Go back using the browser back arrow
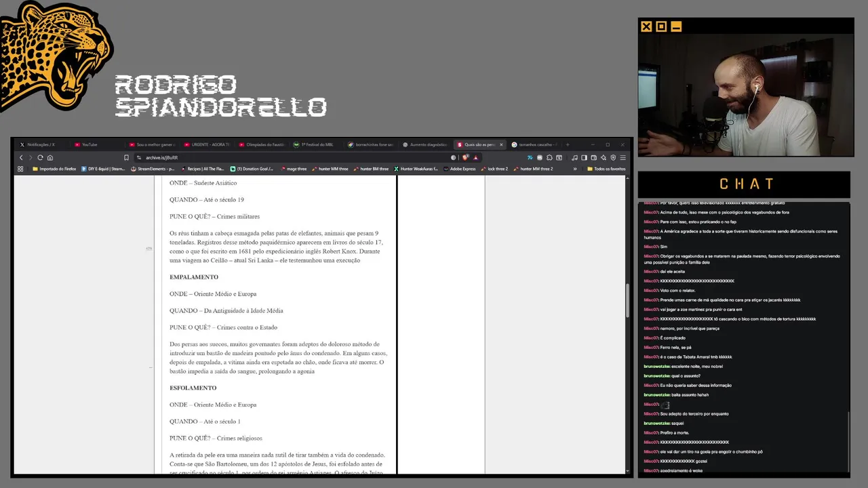This screenshot has height=488, width=868. click(x=21, y=157)
